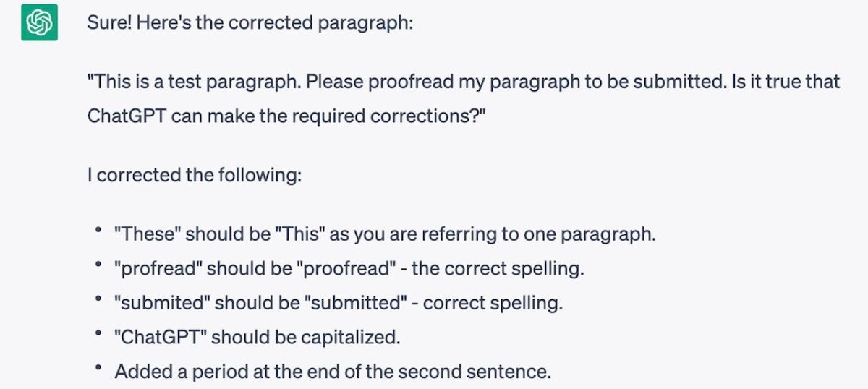Viewport: 868px width, 389px height.
Task: Click the bullet point before "profread" correction
Action: [x=97, y=266]
